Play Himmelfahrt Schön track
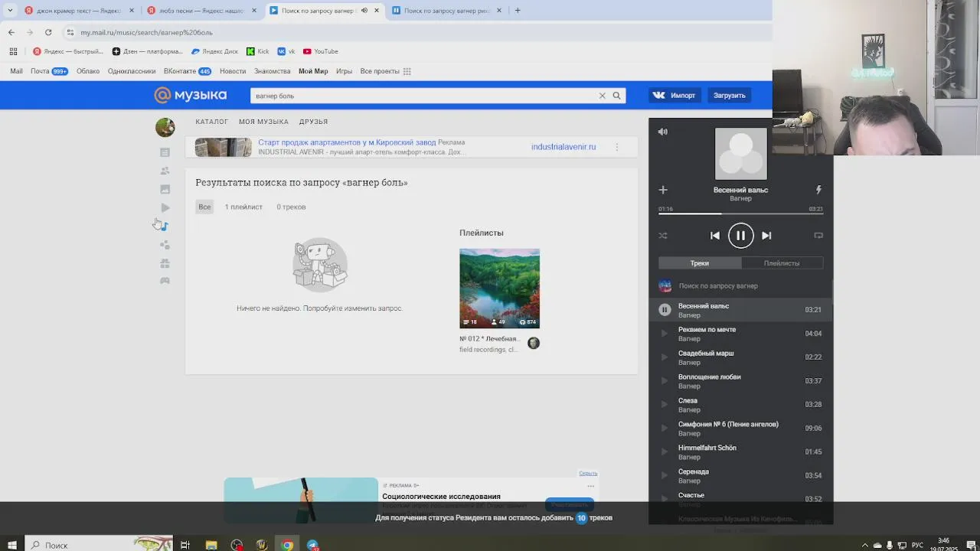Image resolution: width=980 pixels, height=551 pixels. click(665, 452)
